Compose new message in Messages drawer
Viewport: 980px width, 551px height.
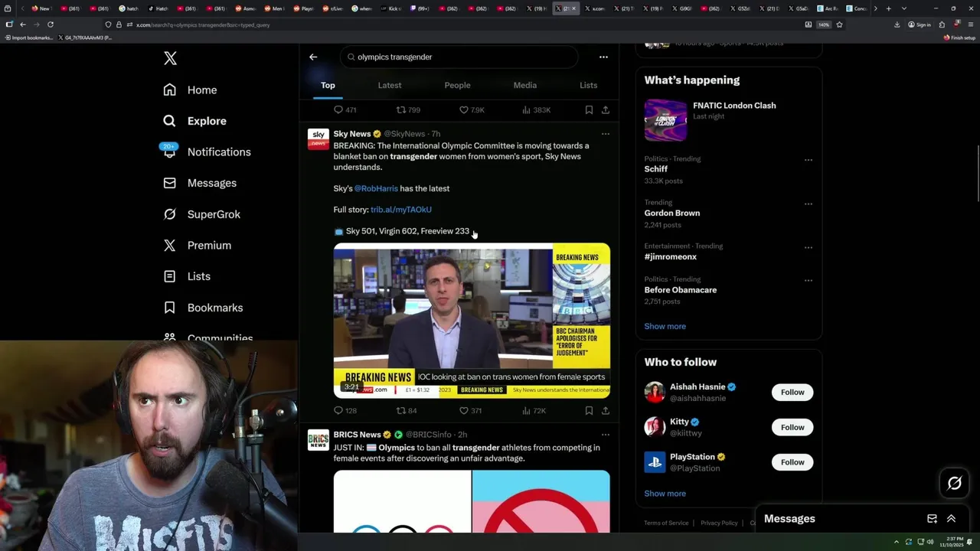932,519
